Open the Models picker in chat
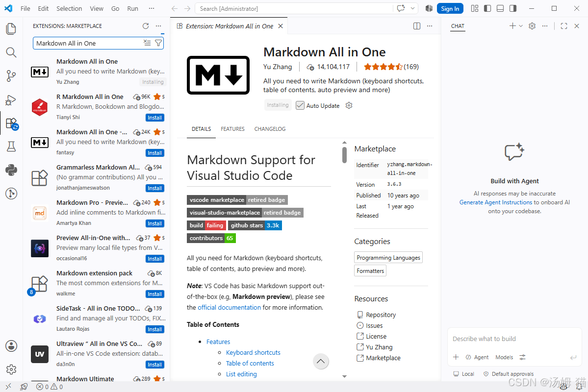Viewport: 588px width, 392px height. [x=504, y=357]
